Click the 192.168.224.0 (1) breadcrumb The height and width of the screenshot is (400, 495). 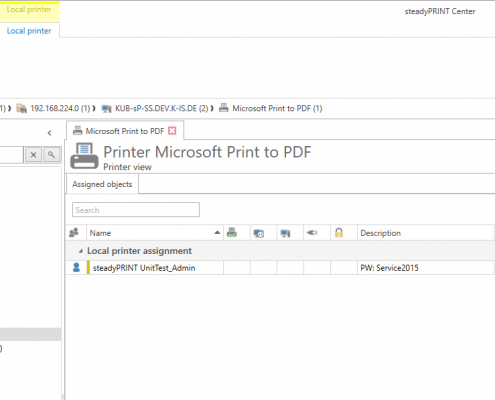pos(60,108)
